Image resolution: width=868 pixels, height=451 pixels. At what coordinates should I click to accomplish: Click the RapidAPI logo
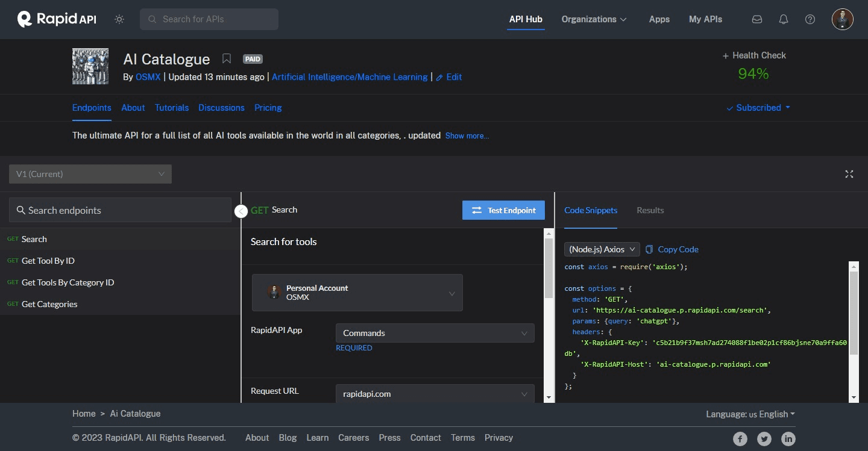point(57,19)
